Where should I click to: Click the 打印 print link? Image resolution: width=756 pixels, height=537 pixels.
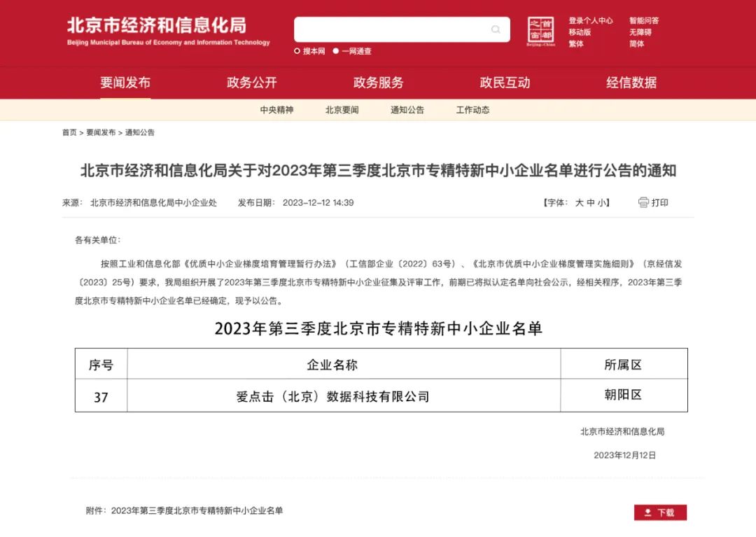pyautogui.click(x=659, y=202)
